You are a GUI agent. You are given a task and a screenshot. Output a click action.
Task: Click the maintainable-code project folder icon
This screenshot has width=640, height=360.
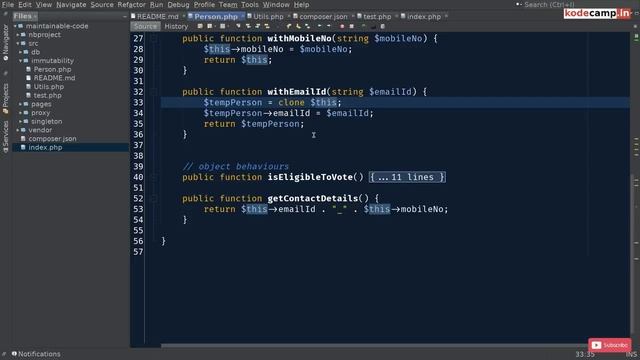click(x=21, y=26)
